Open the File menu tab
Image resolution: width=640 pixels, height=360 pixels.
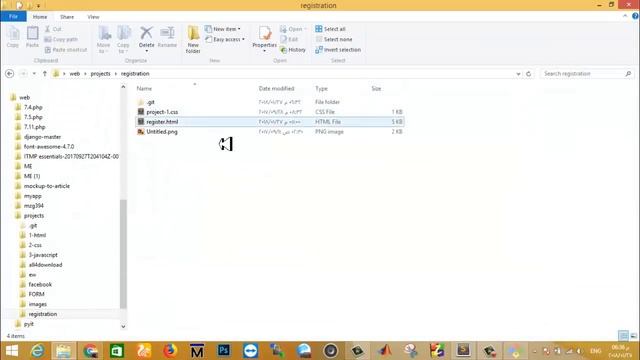coord(13,16)
